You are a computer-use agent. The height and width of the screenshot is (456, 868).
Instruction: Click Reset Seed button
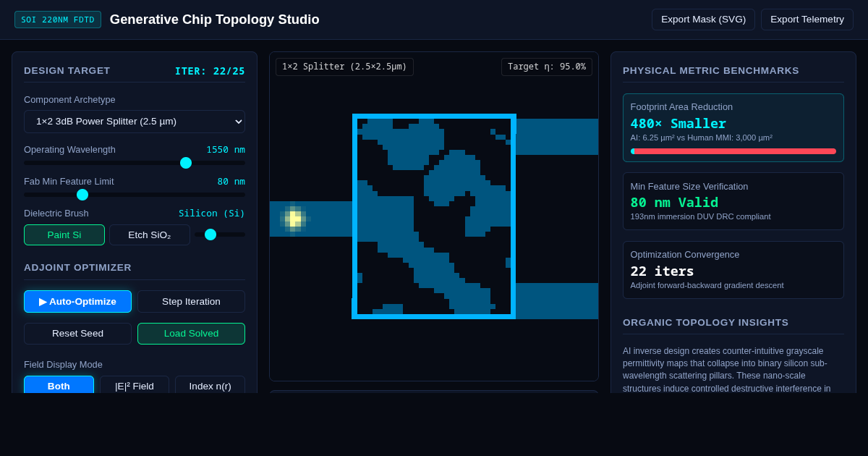click(x=77, y=334)
